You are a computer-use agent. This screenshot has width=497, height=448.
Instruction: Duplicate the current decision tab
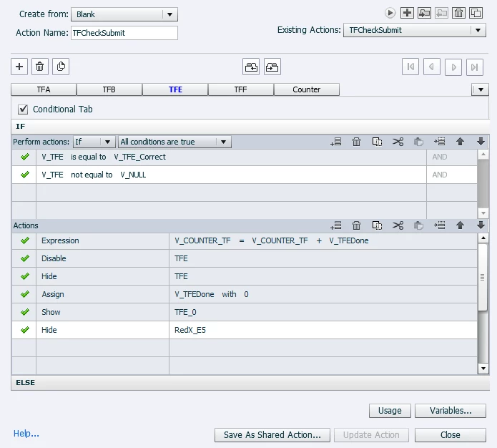[x=61, y=67]
